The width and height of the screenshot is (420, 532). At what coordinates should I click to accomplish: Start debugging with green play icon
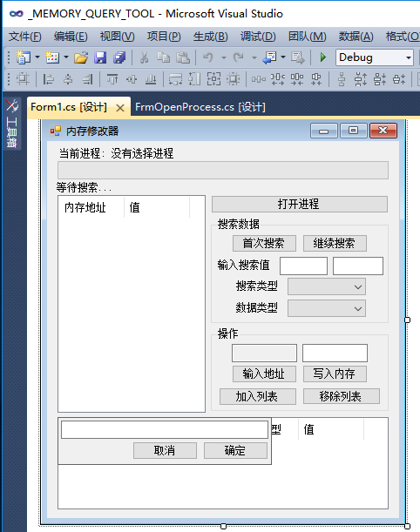click(x=323, y=57)
